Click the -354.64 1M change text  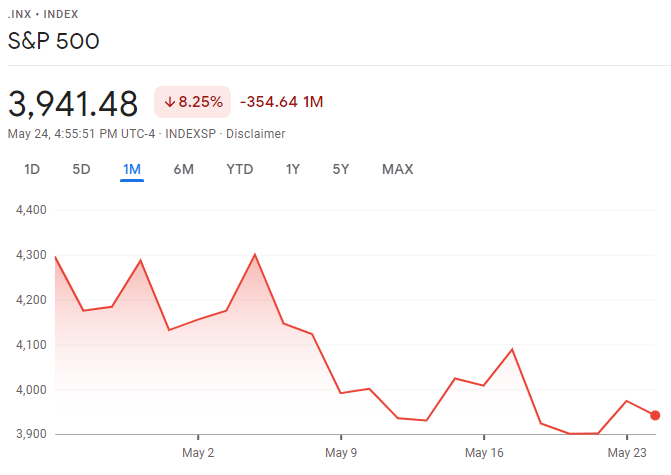[x=282, y=102]
